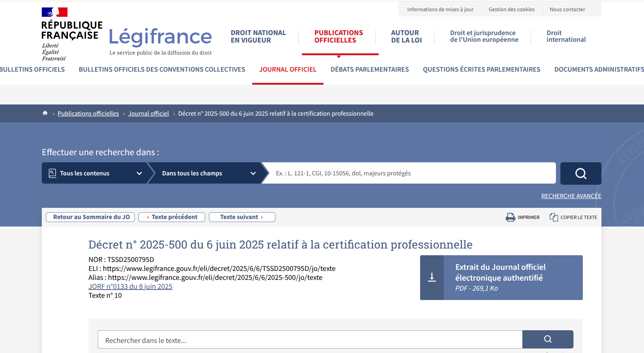Open Publications officielles menu
Viewport: 644px width, 353px height.
click(x=338, y=37)
